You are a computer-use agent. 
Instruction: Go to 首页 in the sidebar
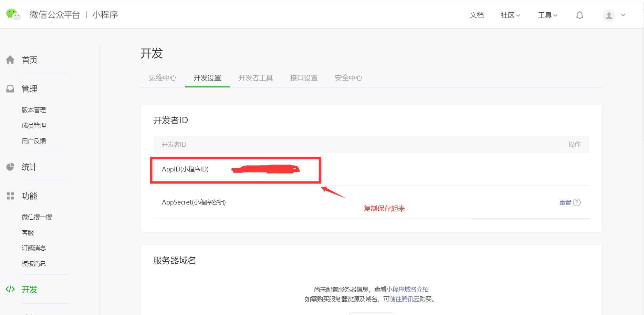[29, 60]
